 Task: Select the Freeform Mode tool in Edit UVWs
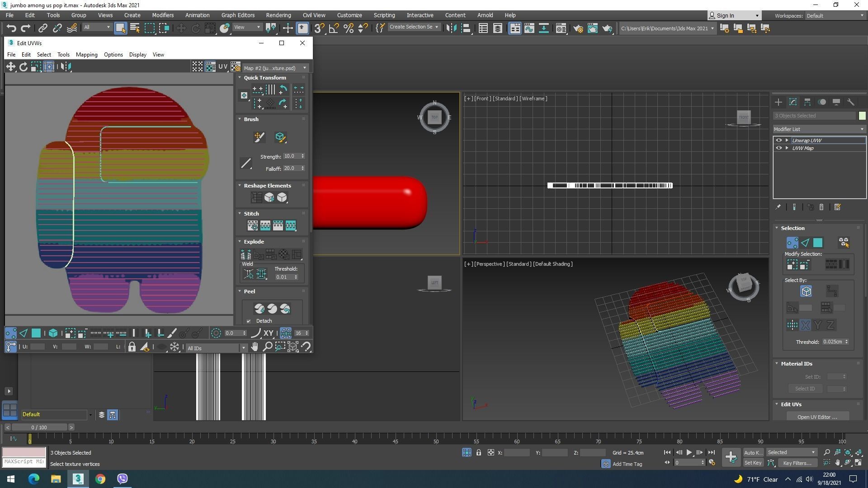[49, 67]
